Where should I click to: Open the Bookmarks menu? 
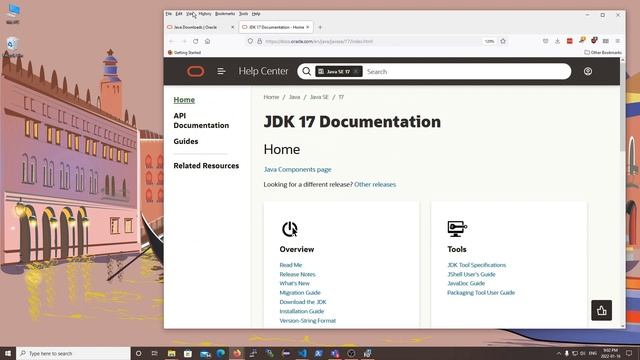(225, 14)
